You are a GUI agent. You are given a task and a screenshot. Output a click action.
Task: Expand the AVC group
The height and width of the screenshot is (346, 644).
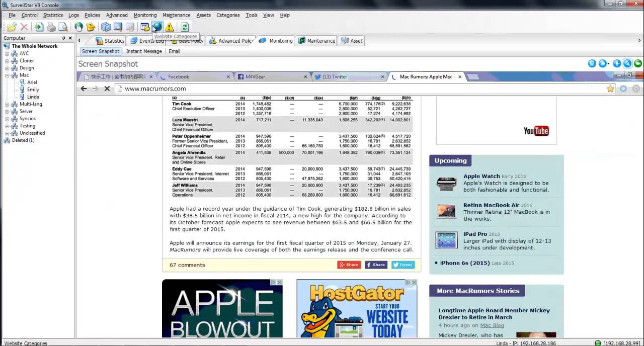coord(8,53)
